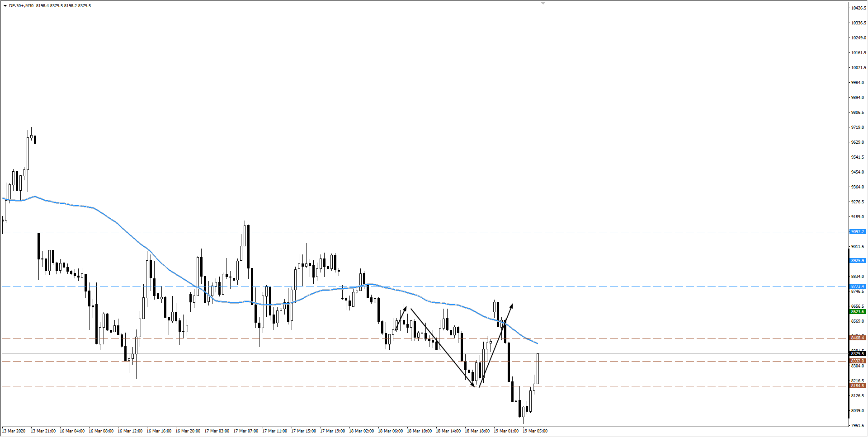Viewport: 868px width, 437px height.
Task: Click the 10426.5 price scale value
Action: point(859,8)
